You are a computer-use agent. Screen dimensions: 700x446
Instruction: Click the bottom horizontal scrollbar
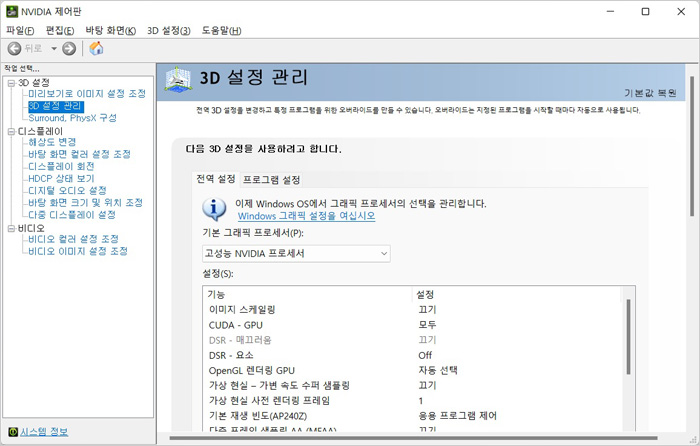[413, 438]
